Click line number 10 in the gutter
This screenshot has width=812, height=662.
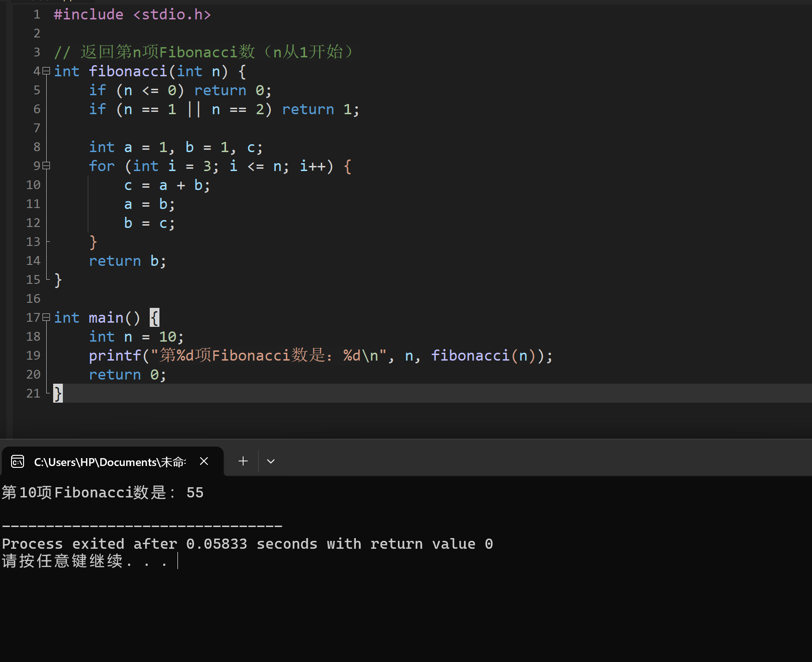[x=33, y=185]
